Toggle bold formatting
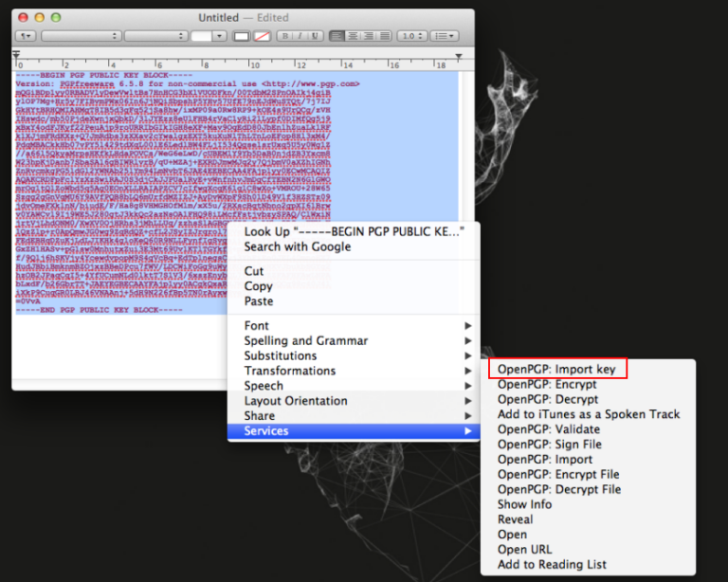The height and width of the screenshot is (582, 728). click(285, 36)
